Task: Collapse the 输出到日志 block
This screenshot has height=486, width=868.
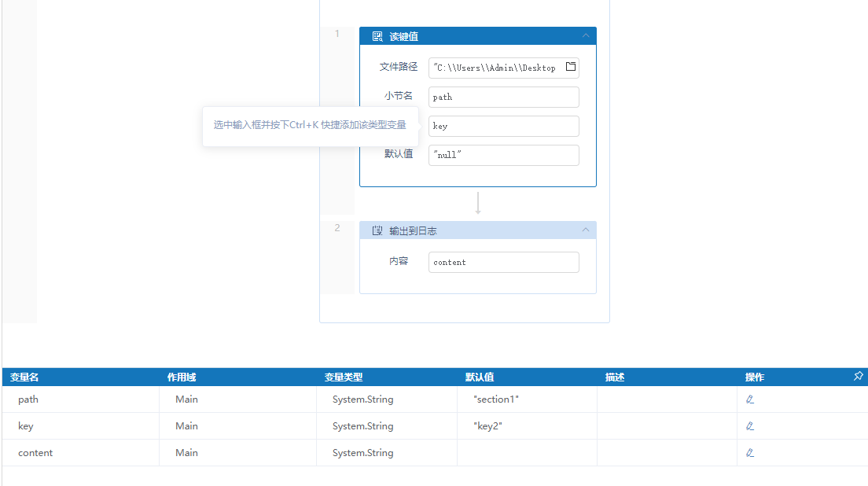Action: coord(586,230)
